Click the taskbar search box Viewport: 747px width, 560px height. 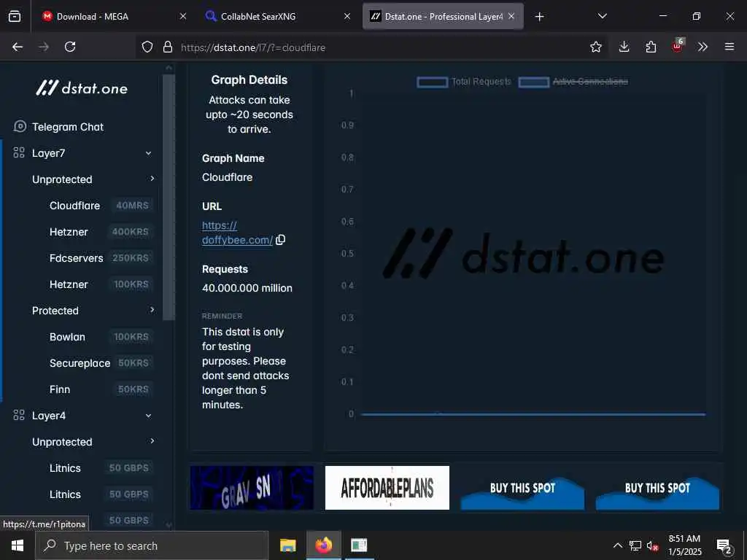point(152,545)
